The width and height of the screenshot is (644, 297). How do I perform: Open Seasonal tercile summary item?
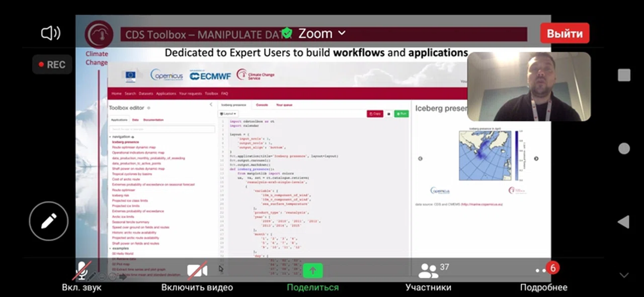pyautogui.click(x=130, y=222)
